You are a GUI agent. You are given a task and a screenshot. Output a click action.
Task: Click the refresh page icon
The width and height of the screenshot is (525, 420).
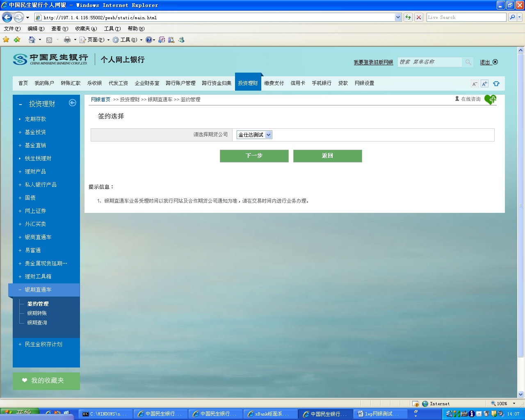click(408, 17)
